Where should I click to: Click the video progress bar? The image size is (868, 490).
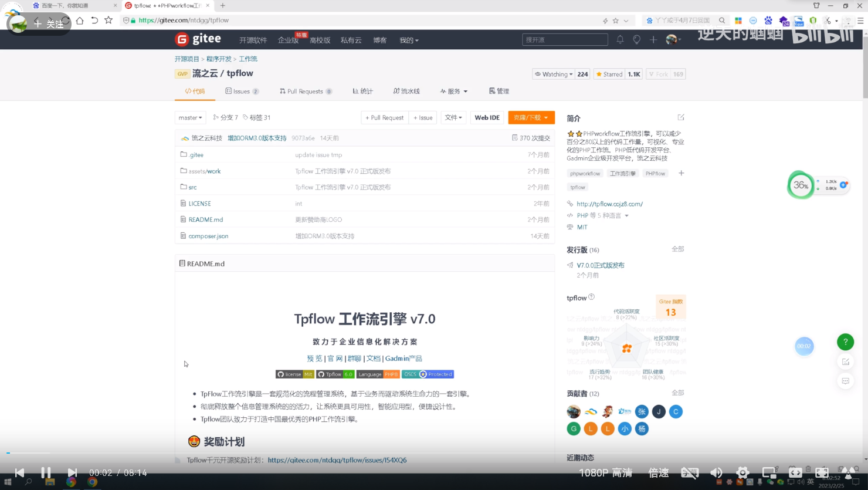[x=434, y=453]
